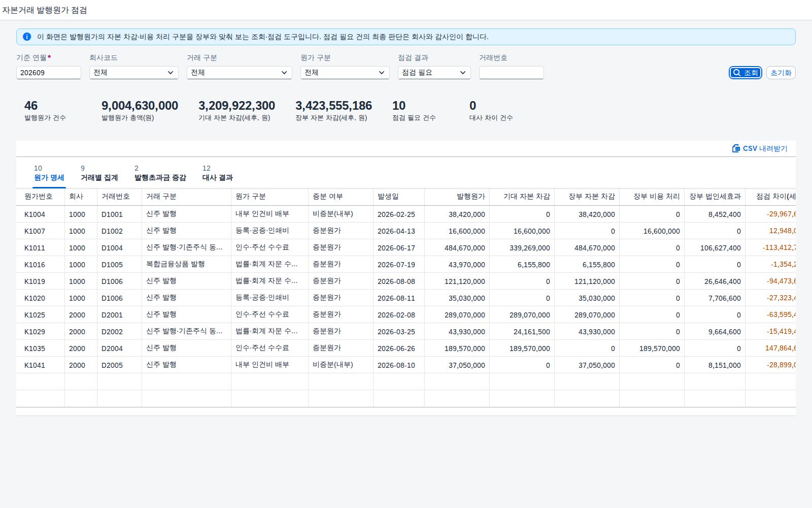Image resolution: width=812 pixels, height=508 pixels.
Task: Click the 기준 연월 input field
Action: pyautogui.click(x=49, y=73)
